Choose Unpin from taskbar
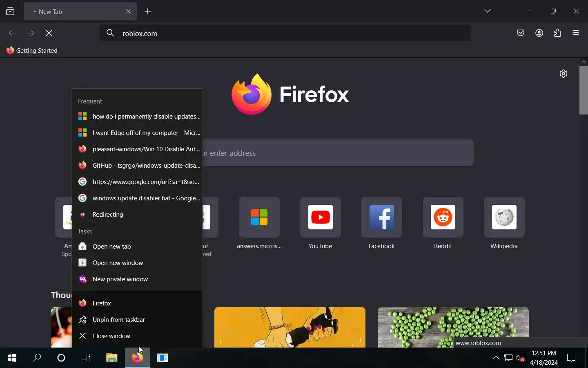588x368 pixels. click(x=138, y=320)
